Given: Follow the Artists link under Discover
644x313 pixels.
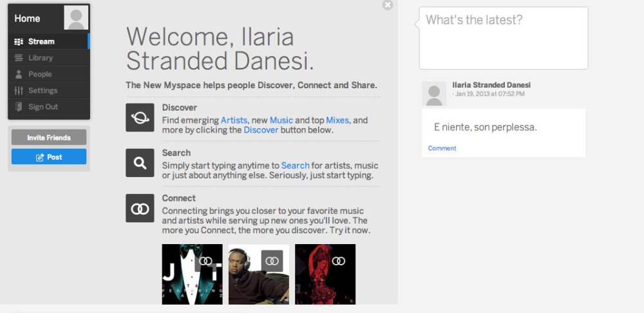Looking at the screenshot, I should coord(234,120).
